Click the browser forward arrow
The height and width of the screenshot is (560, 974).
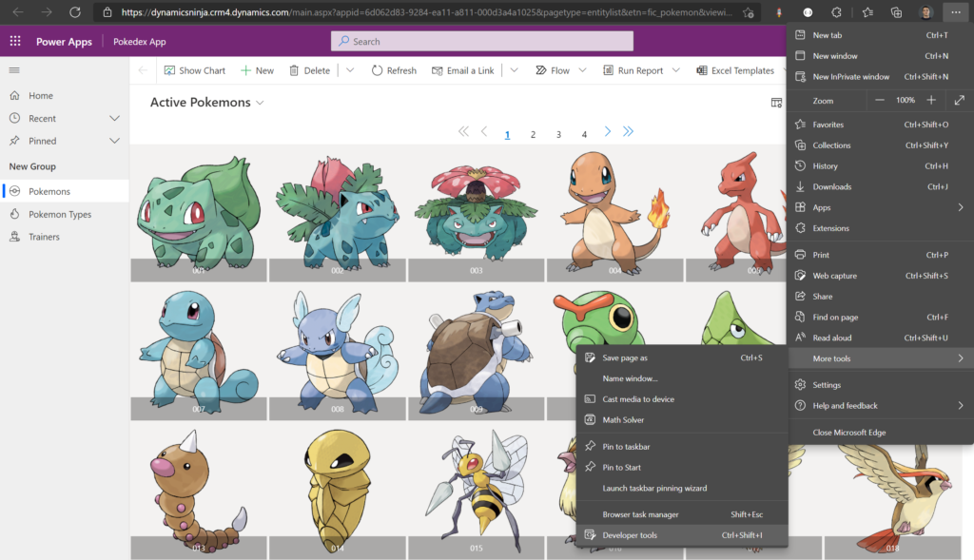click(x=47, y=11)
